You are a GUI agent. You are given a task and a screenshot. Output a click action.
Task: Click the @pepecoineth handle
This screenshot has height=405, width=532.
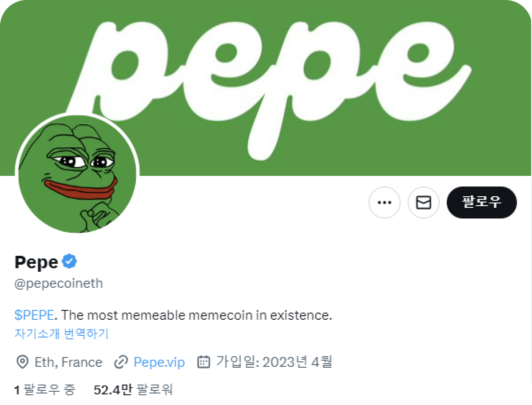pyautogui.click(x=59, y=283)
